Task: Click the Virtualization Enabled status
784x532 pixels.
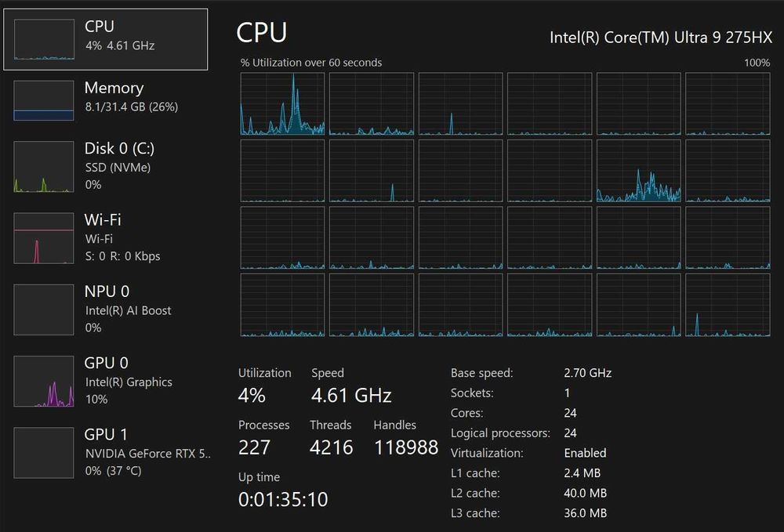Action: 585,453
